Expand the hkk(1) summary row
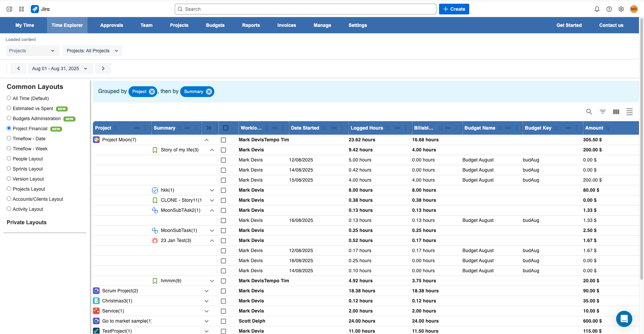The height and width of the screenshot is (334, 644). click(x=212, y=190)
